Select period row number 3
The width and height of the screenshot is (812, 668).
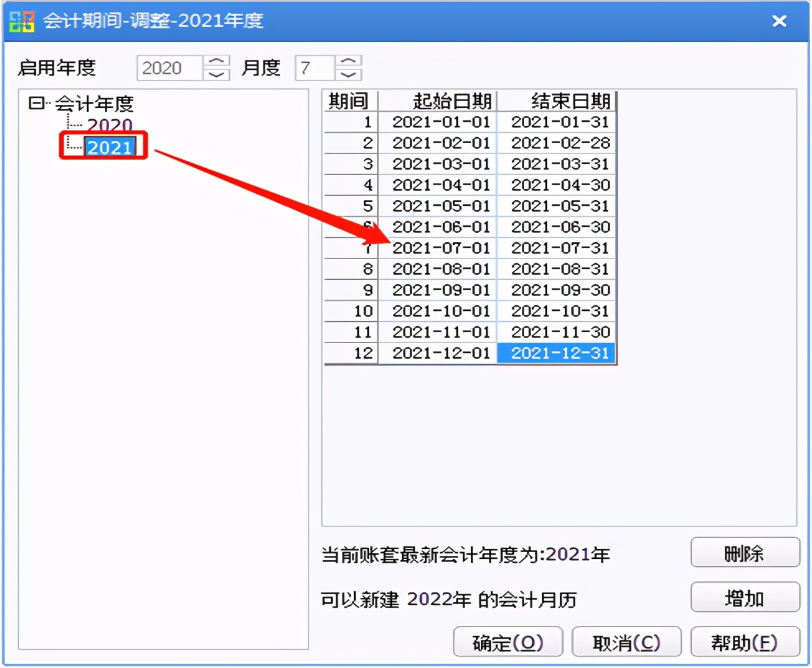351,164
